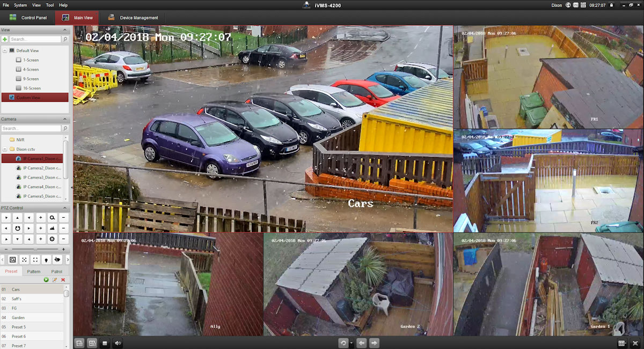The image size is (644, 349).
Task: Select the Patrol tab
Action: [56, 272]
